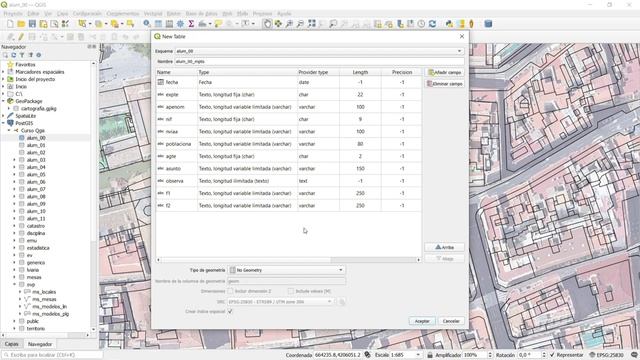Screen dimensions: 640x360
Task: Activate the Pan Map hand tool
Action: [x=267, y=24]
